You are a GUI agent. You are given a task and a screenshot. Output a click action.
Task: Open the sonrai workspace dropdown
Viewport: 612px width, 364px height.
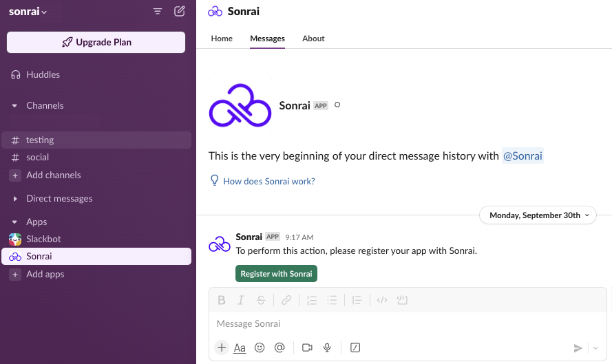tap(28, 11)
